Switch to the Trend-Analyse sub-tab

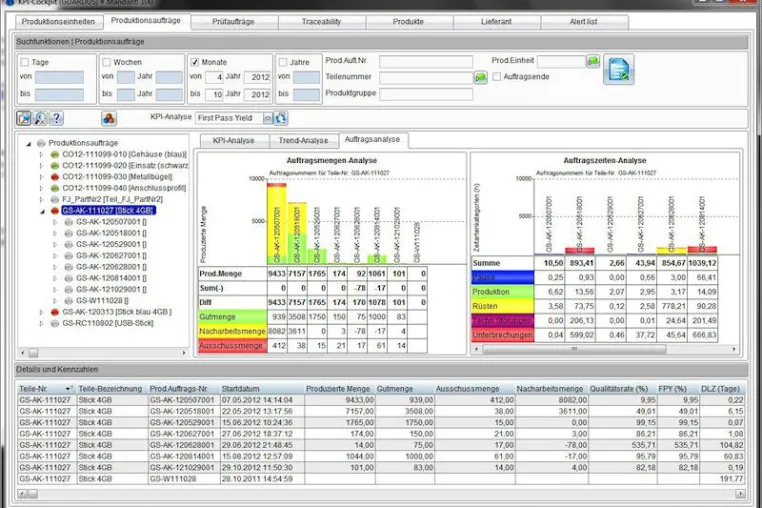coord(303,140)
